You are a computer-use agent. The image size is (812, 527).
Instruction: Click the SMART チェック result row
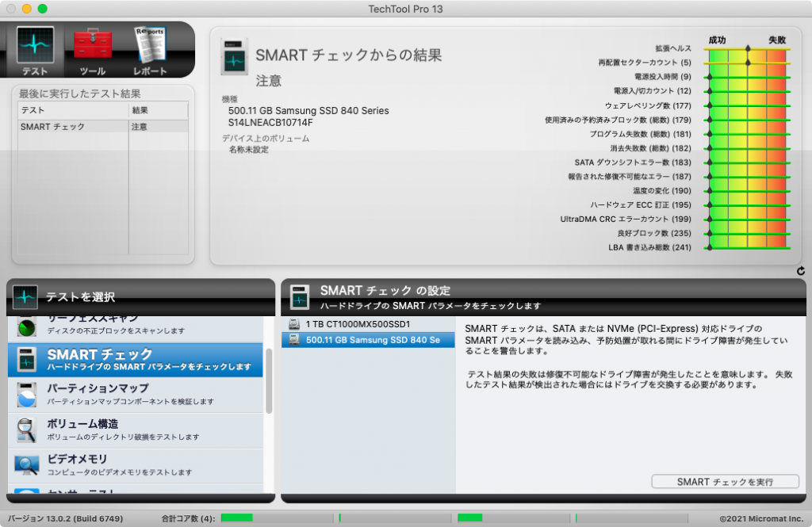coord(103,126)
